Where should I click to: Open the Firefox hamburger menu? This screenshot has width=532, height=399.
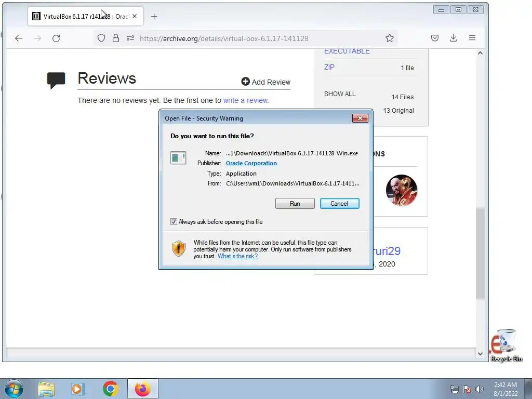[x=472, y=38]
